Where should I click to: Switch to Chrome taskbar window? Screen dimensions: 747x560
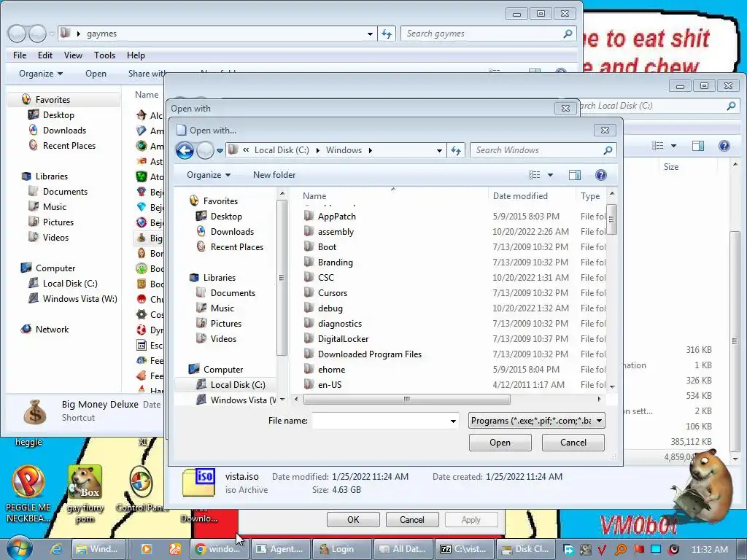pyautogui.click(x=219, y=549)
